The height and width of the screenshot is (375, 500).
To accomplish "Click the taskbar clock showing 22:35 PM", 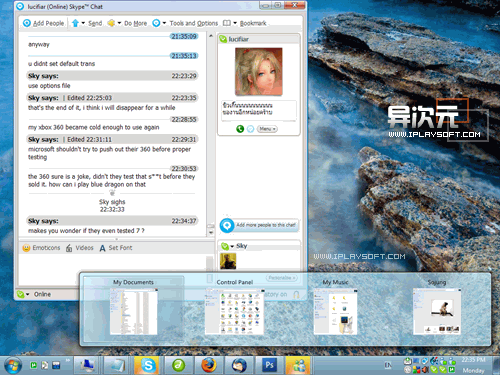I will 473,360.
